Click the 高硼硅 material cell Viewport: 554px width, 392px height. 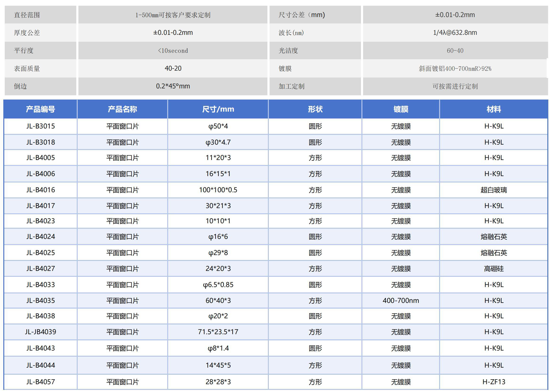click(494, 269)
